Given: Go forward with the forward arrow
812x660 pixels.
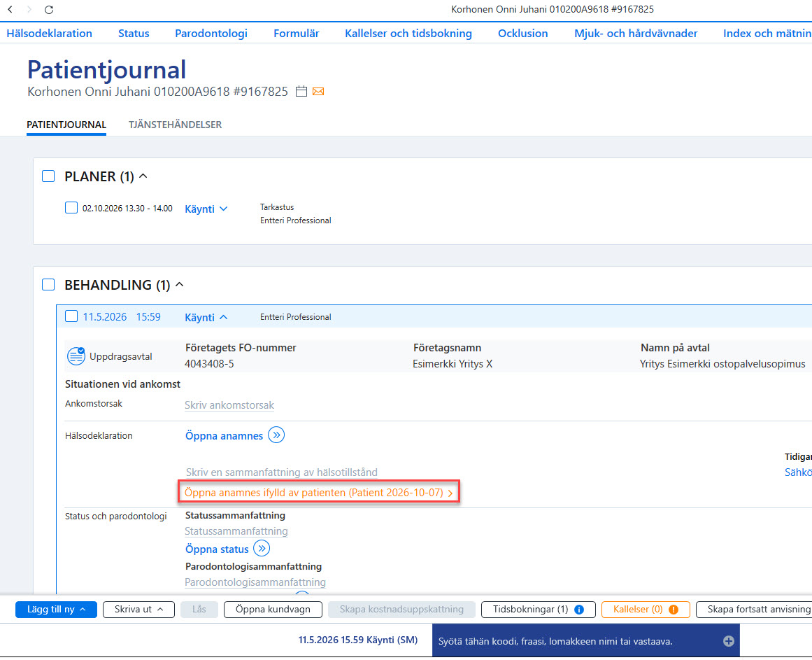Looking at the screenshot, I should (29, 9).
